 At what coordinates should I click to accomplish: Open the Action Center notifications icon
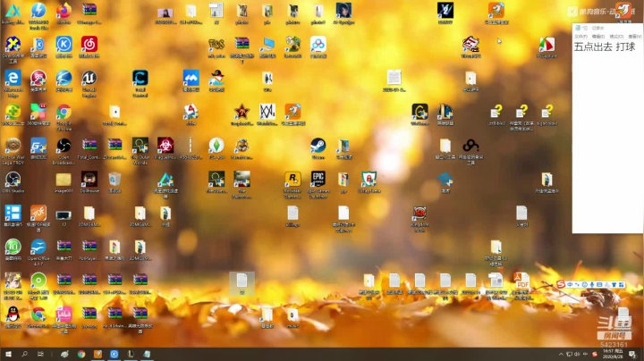[x=632, y=354]
